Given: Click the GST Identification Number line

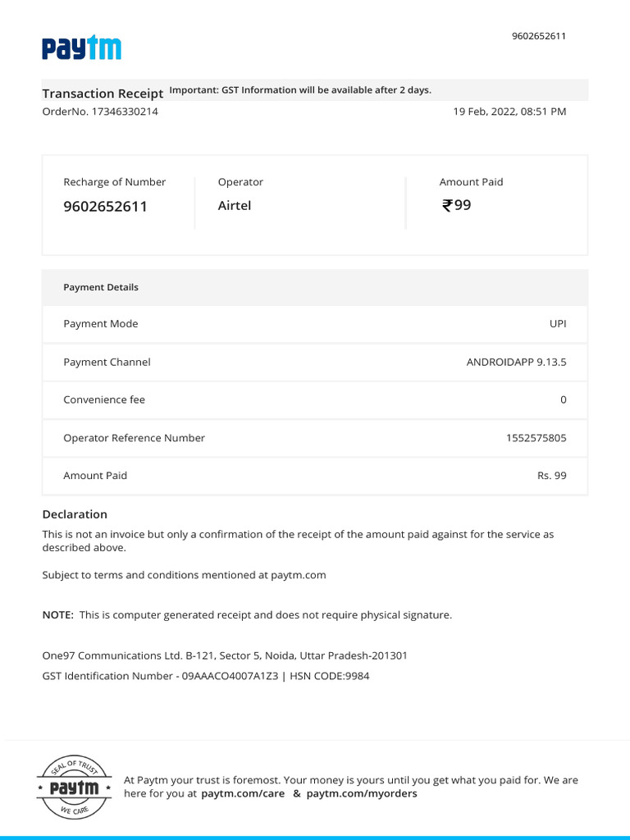Looking at the screenshot, I should (206, 676).
